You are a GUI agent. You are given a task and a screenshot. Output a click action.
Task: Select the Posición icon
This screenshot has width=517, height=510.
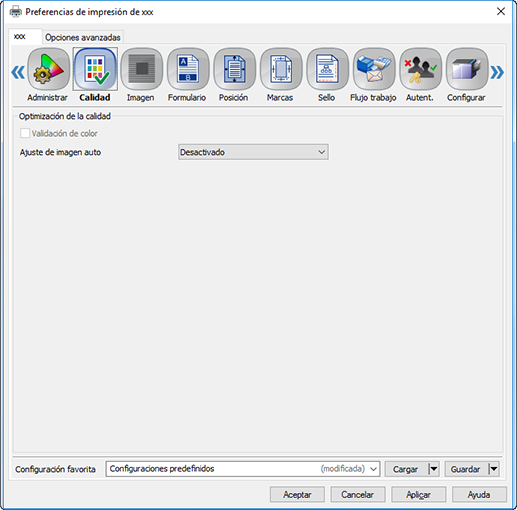click(x=234, y=69)
